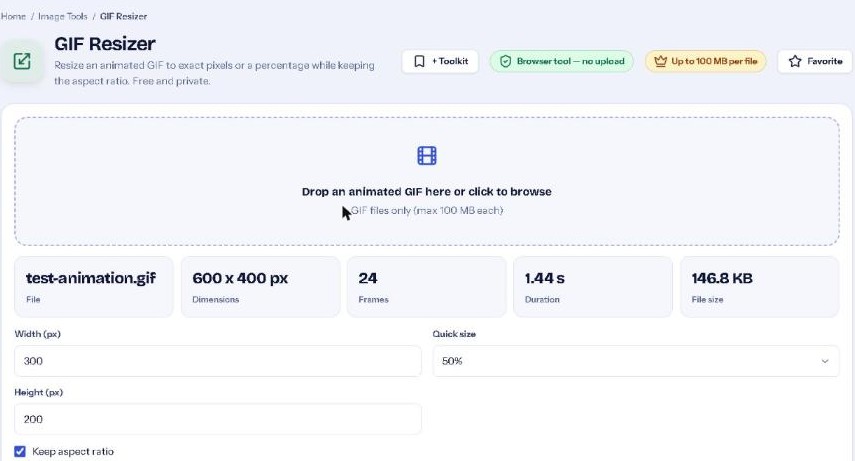Click the Quick size label
The height and width of the screenshot is (461, 855).
(454, 334)
